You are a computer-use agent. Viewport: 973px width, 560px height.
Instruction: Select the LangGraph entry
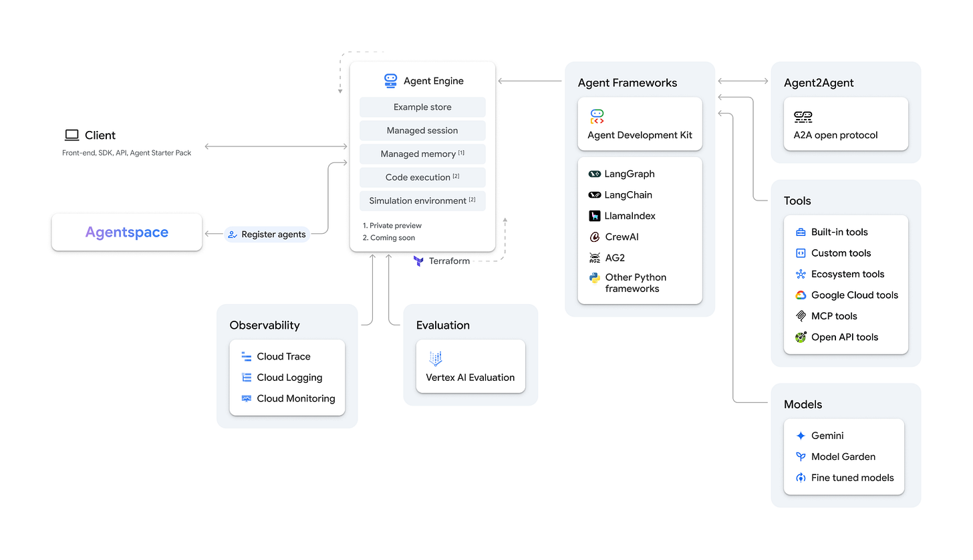point(628,174)
